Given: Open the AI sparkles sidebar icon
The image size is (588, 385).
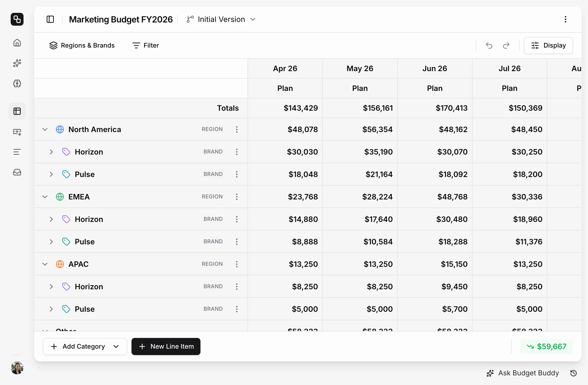Looking at the screenshot, I should (x=17, y=63).
